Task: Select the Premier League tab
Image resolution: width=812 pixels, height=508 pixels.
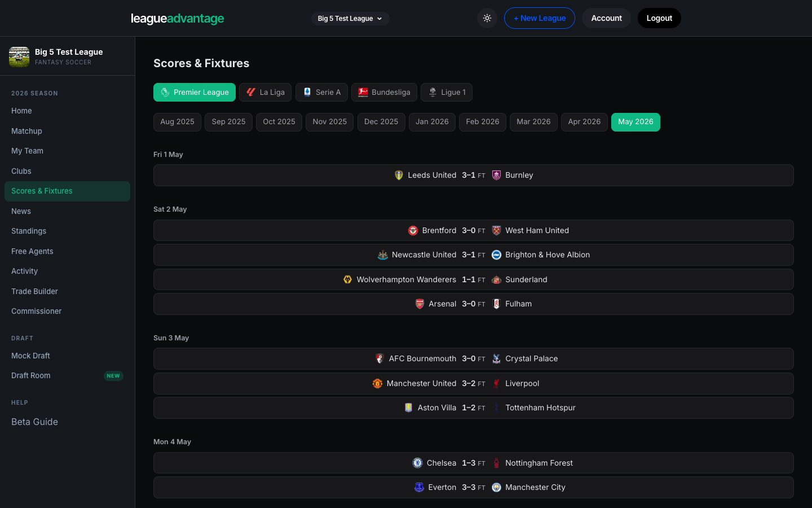Action: (x=195, y=92)
